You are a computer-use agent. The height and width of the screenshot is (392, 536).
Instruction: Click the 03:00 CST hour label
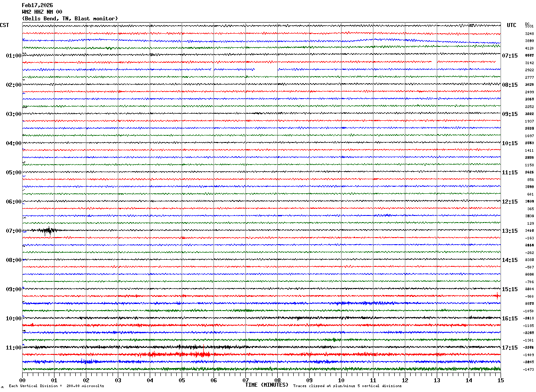(13, 114)
